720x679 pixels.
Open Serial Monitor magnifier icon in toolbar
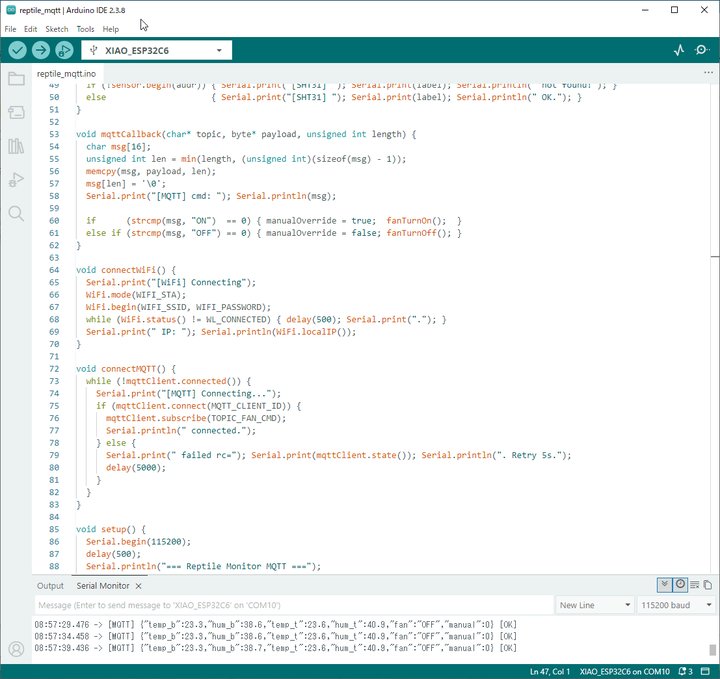pos(701,50)
